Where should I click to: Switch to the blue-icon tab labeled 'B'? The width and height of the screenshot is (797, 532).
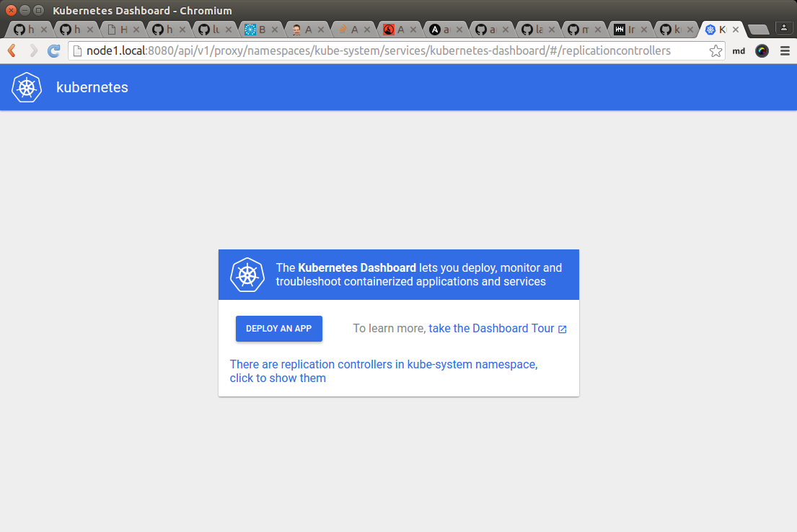(x=261, y=30)
